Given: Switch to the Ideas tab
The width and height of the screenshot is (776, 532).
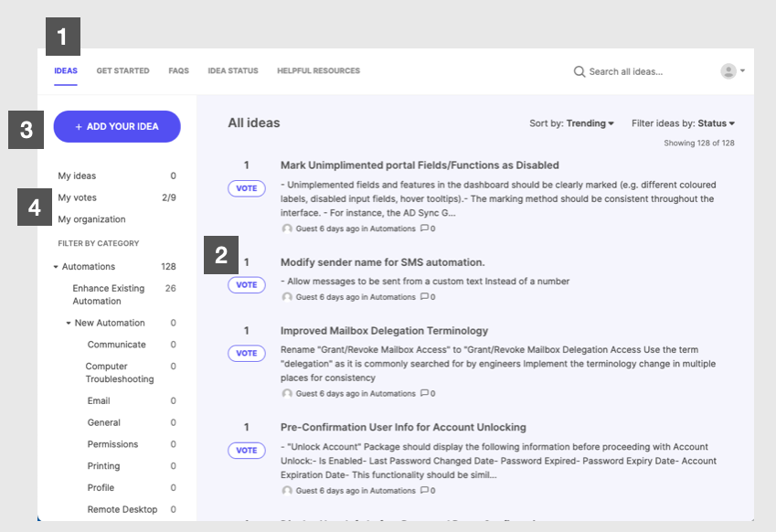Looking at the screenshot, I should coord(66,70).
